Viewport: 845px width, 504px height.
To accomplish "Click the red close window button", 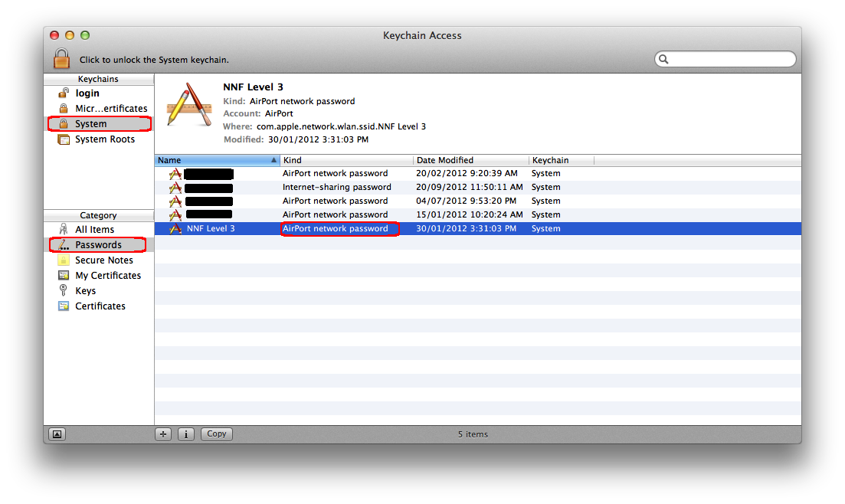I will (x=54, y=35).
